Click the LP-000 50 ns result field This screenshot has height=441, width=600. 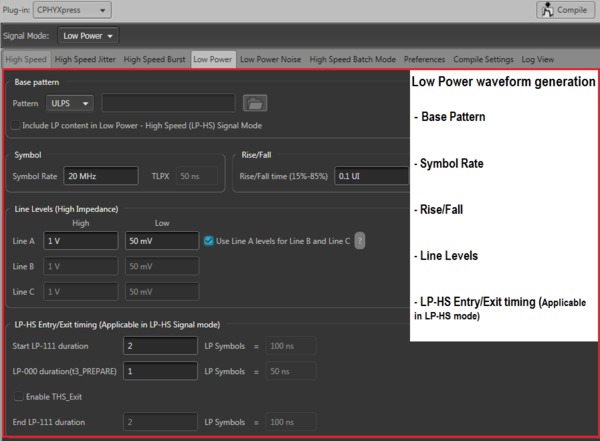pos(291,371)
